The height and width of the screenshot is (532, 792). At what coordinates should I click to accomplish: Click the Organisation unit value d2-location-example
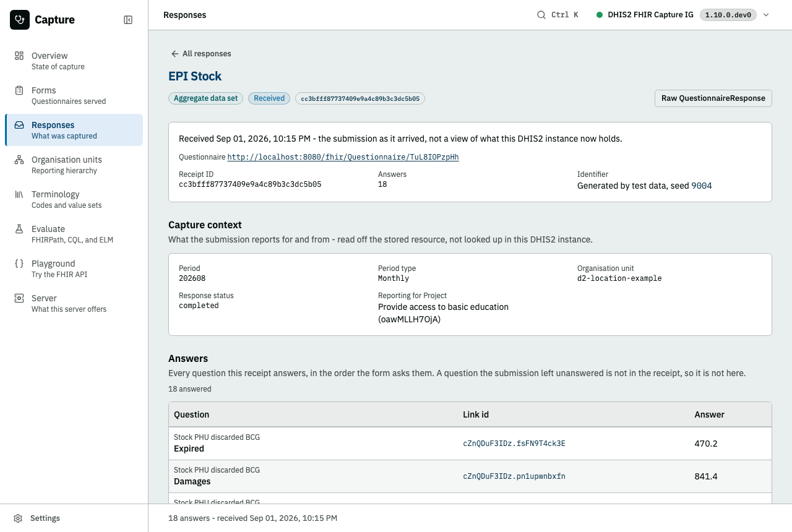point(619,278)
